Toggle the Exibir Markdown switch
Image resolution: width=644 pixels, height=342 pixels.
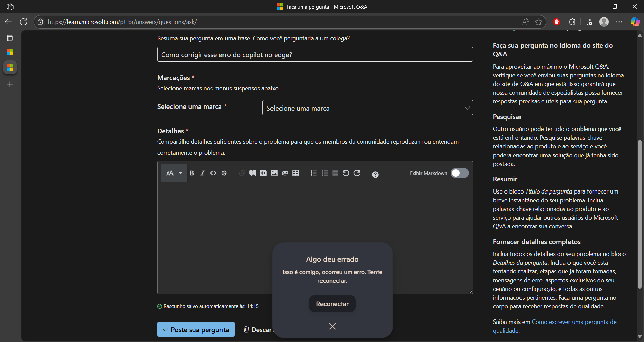click(460, 173)
